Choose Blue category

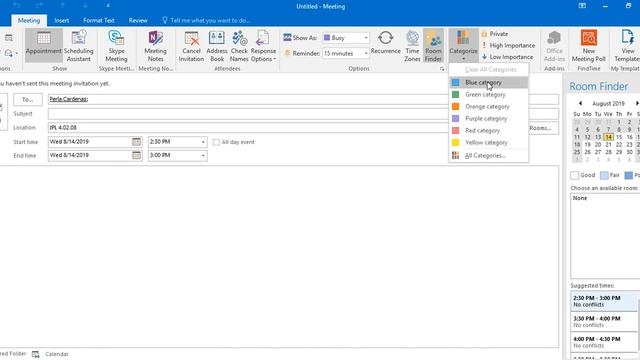(x=489, y=82)
